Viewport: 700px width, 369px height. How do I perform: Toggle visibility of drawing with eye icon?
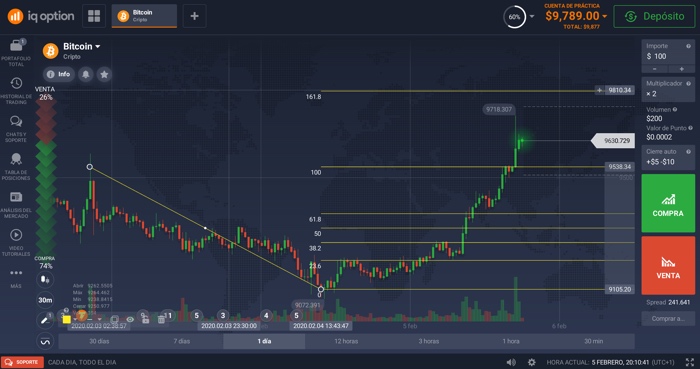coord(130,319)
